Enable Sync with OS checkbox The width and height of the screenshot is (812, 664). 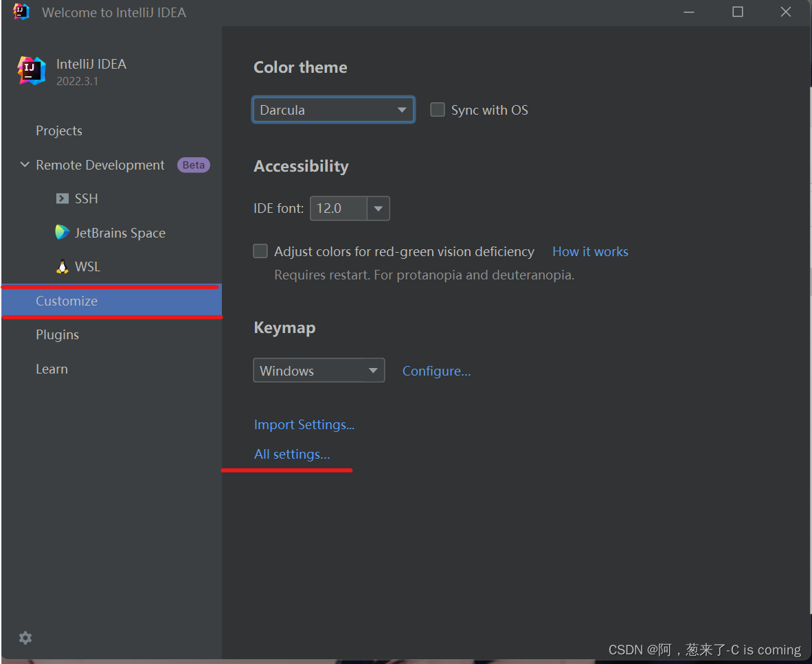coord(438,110)
